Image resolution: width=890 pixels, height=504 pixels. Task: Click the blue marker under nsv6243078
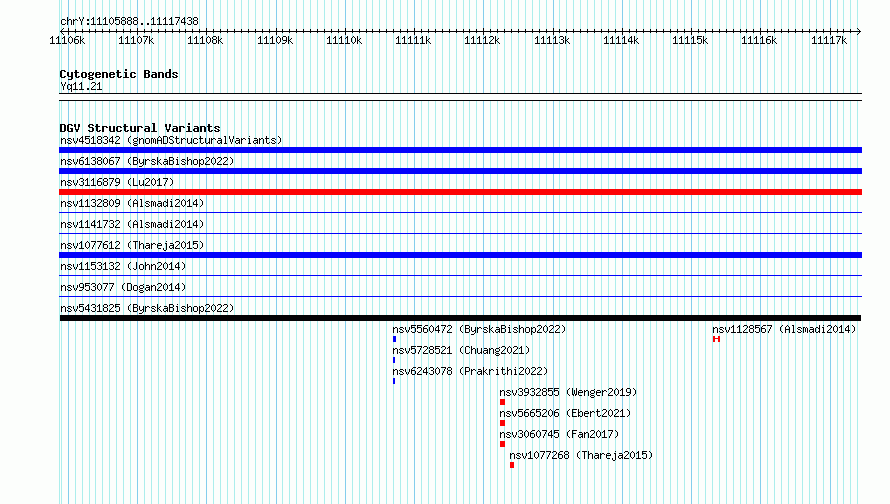(x=394, y=381)
